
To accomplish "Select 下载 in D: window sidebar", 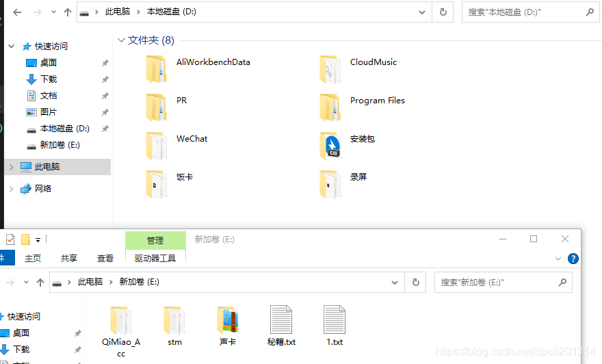I will point(49,79).
